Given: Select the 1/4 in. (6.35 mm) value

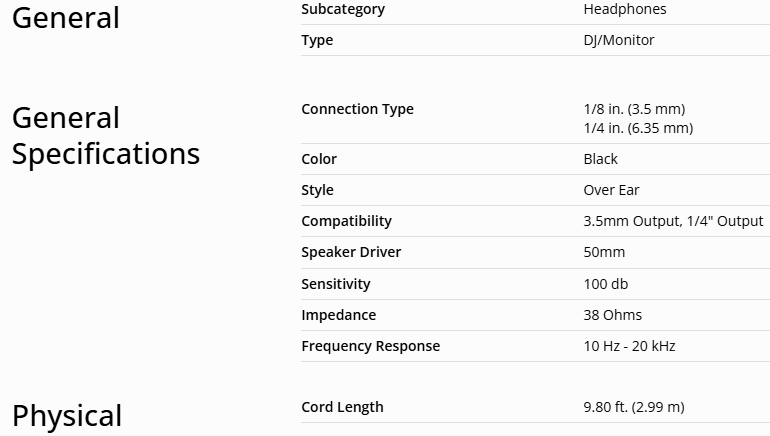Looking at the screenshot, I should pyautogui.click(x=638, y=128).
